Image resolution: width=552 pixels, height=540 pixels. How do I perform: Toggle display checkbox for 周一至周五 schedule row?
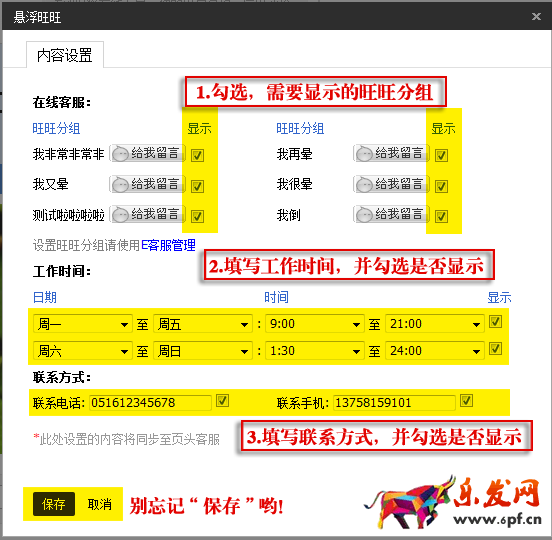tap(495, 321)
